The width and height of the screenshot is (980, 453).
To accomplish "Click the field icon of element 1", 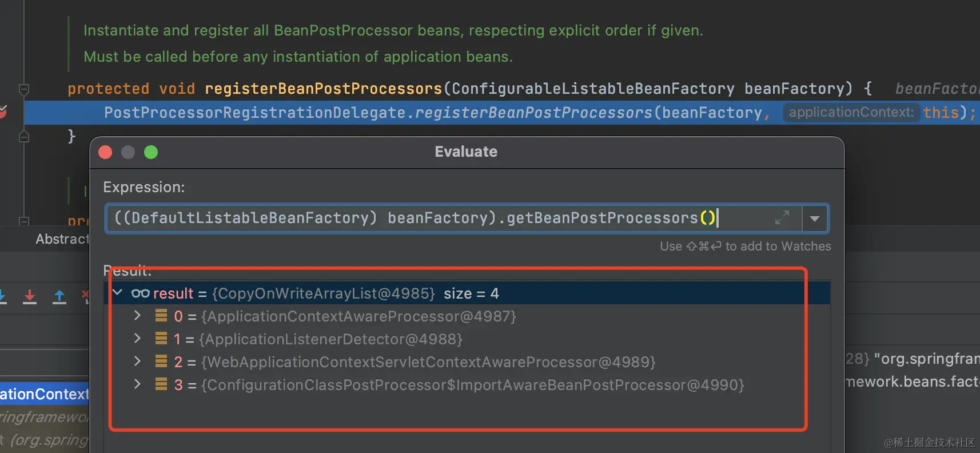I will pos(161,339).
